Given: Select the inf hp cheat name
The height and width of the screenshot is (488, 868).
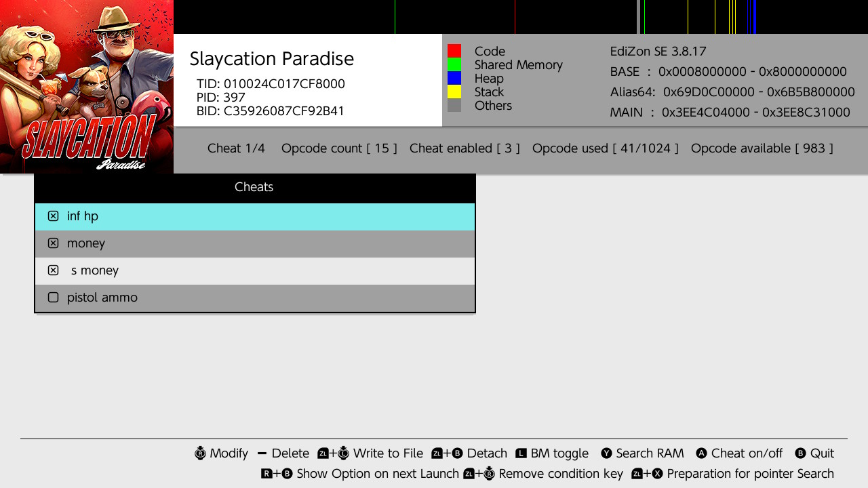Looking at the screenshot, I should (x=83, y=216).
